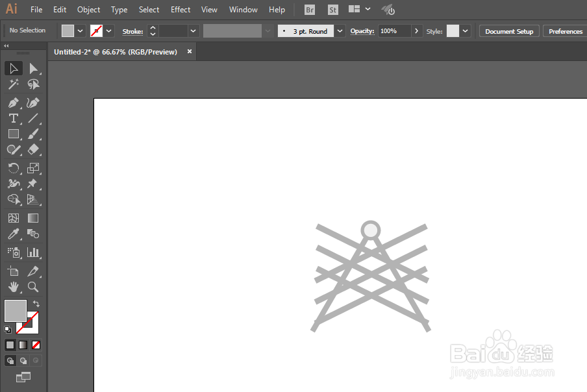Open the Object menu

pyautogui.click(x=89, y=10)
